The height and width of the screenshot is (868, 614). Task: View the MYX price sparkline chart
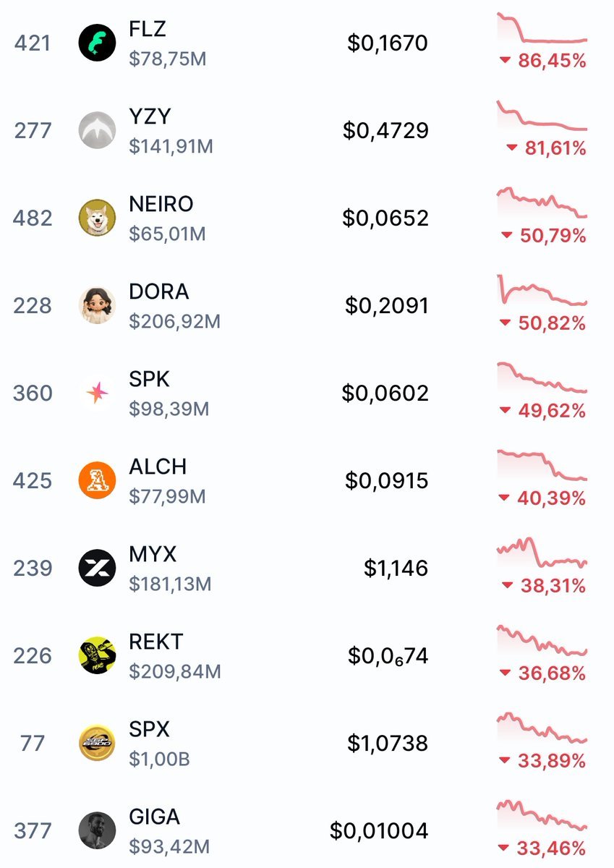coord(542,553)
